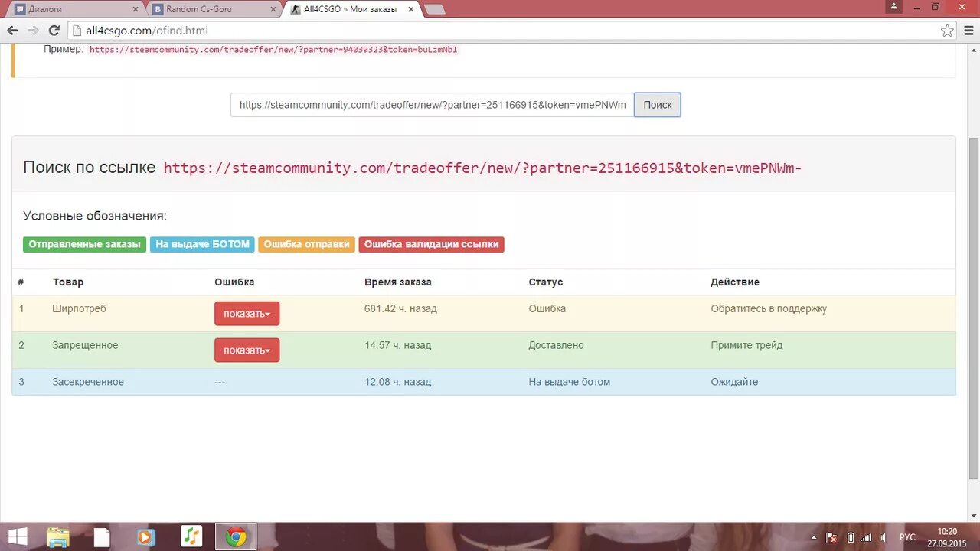Viewport: 980px width, 551px height.
Task: Select the Запрещенное item cell
Action: tap(85, 345)
